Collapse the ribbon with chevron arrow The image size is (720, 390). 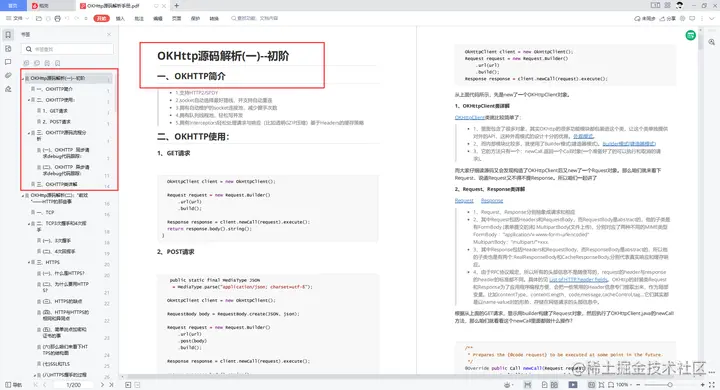coord(712,18)
